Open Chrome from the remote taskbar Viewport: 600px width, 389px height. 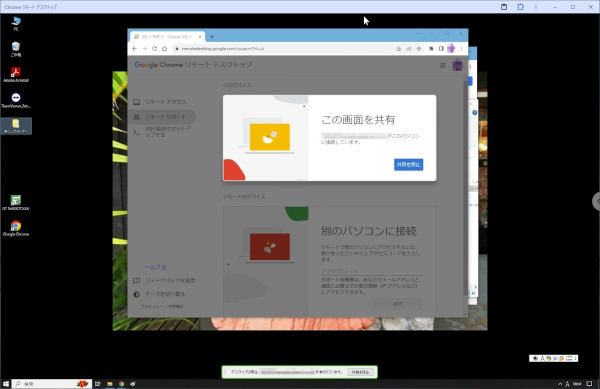tap(121, 384)
